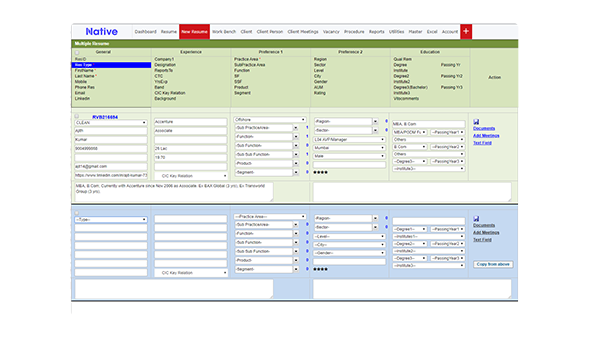Open Product arrow button in first row
Viewport: 590px width, 360px height.
point(296,163)
